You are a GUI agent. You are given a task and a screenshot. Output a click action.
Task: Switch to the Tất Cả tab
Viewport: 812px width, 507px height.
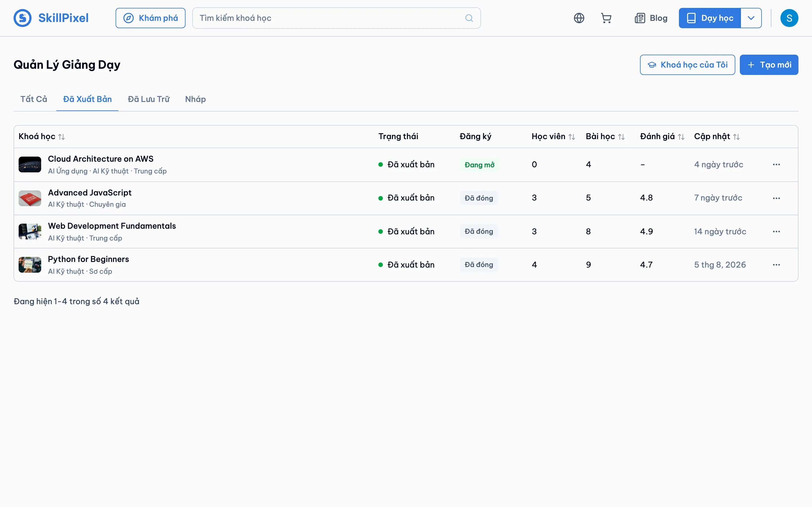pyautogui.click(x=34, y=99)
